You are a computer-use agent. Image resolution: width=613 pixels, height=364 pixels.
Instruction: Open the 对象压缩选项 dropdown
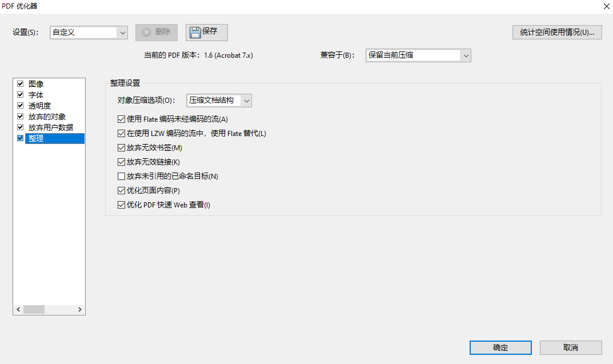point(246,100)
